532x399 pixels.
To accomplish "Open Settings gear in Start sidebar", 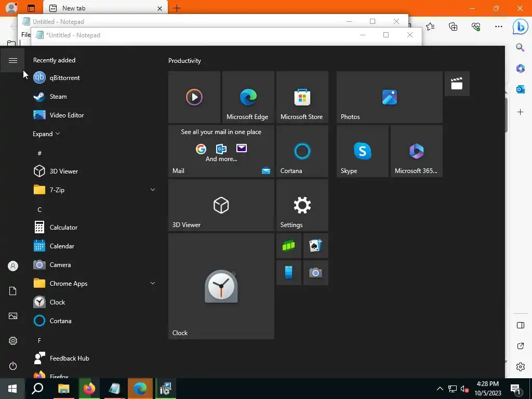I will point(12,341).
